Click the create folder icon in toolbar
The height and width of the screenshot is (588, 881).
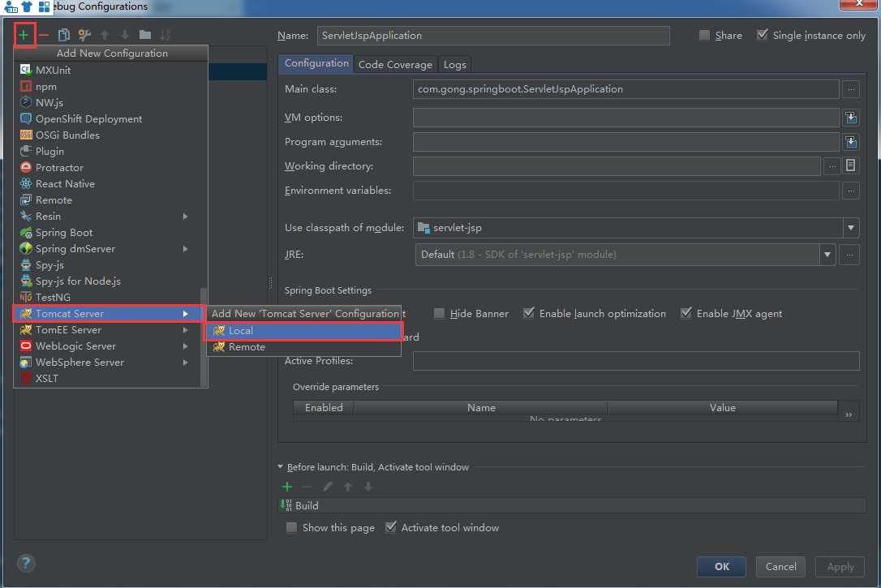(145, 35)
